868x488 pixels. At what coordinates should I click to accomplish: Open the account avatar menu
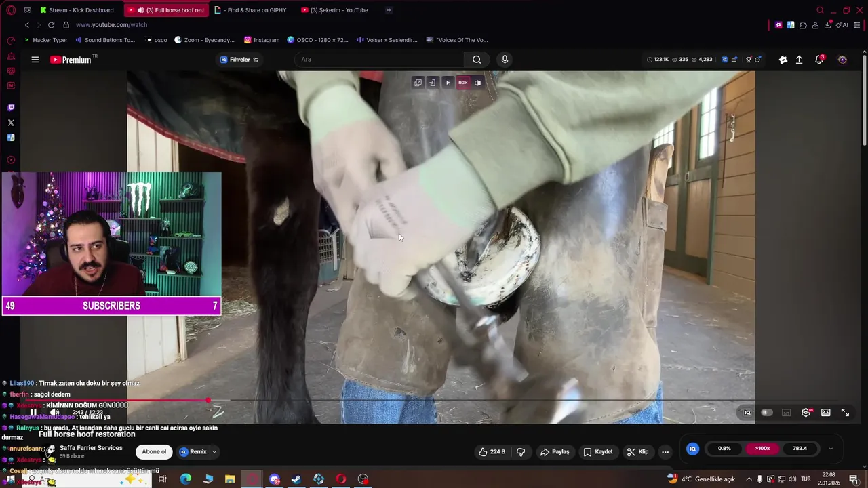point(842,60)
